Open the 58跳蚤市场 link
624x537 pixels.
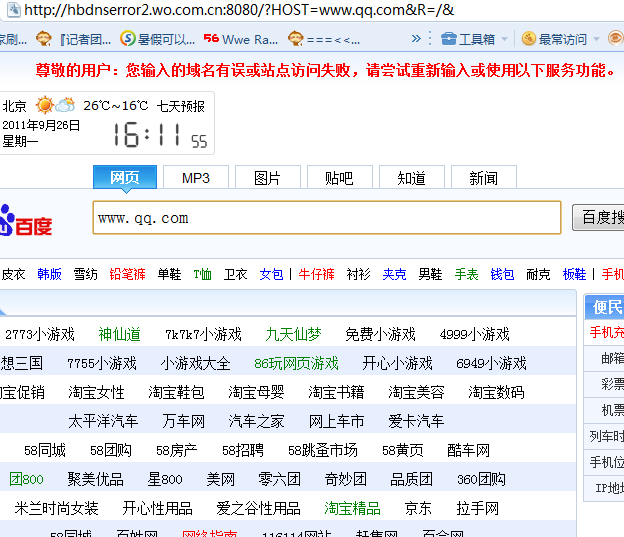(x=323, y=450)
